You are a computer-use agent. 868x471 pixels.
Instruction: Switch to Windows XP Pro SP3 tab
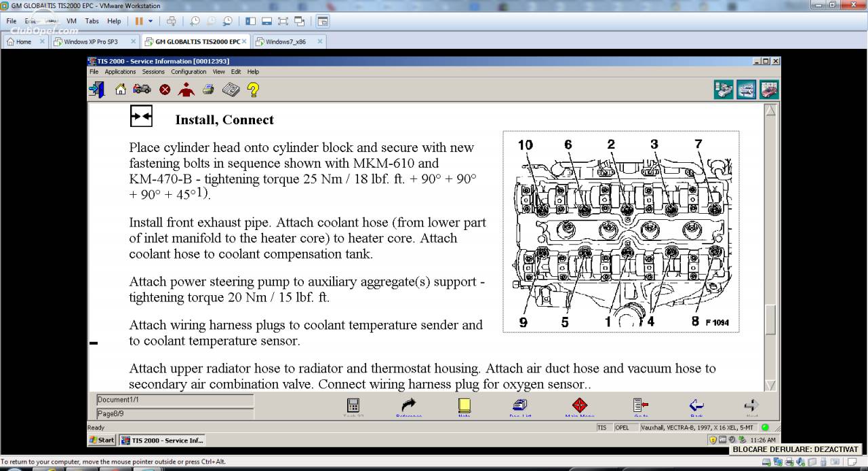point(94,41)
